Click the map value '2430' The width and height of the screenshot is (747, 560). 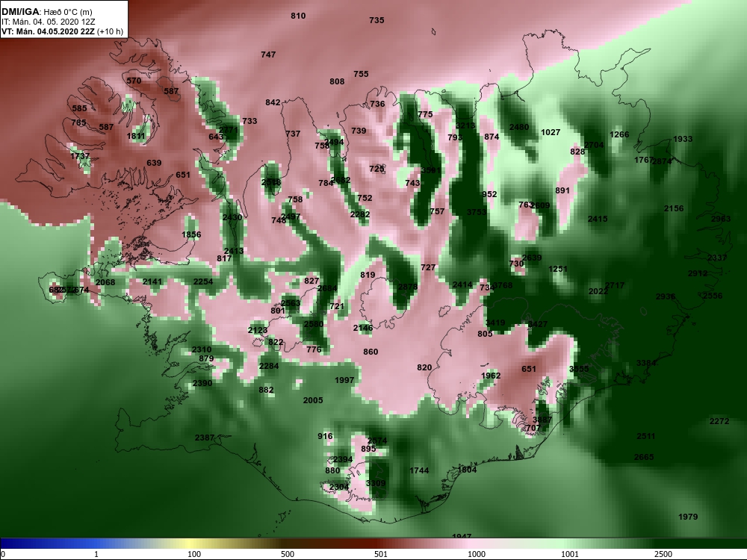232,217
